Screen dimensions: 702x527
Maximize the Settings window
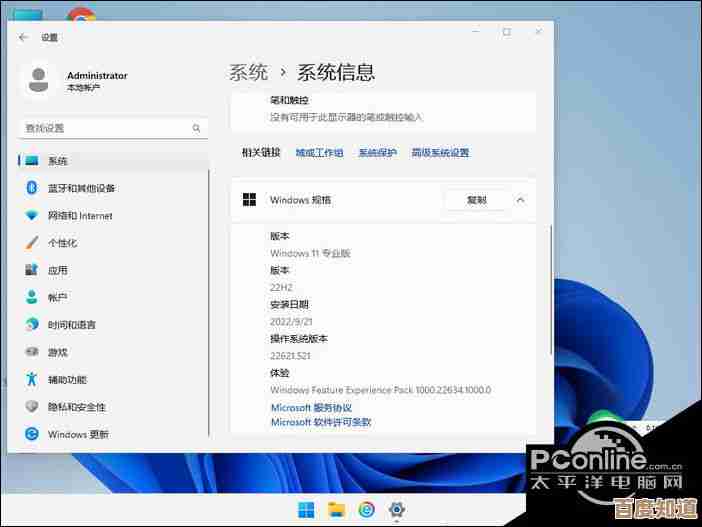click(x=507, y=32)
